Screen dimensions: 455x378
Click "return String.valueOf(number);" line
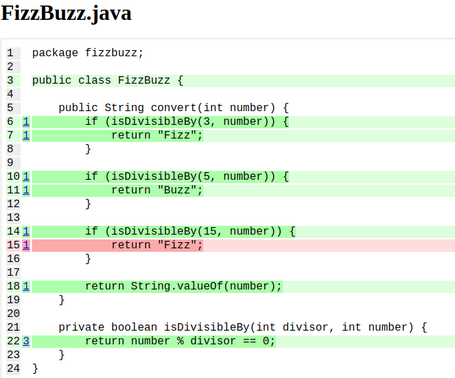183,286
